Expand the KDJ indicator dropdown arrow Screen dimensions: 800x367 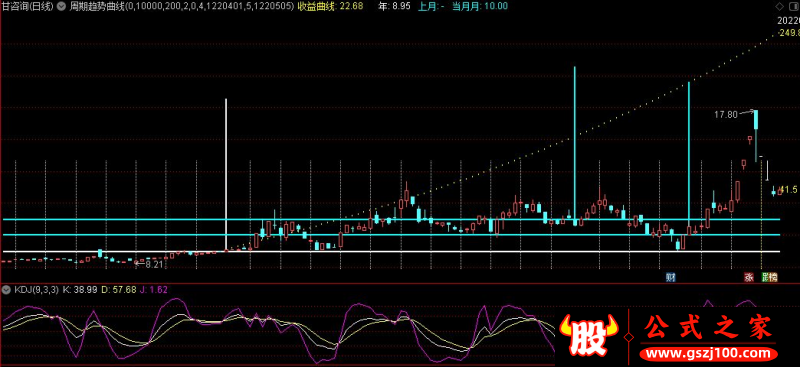(x=7, y=289)
